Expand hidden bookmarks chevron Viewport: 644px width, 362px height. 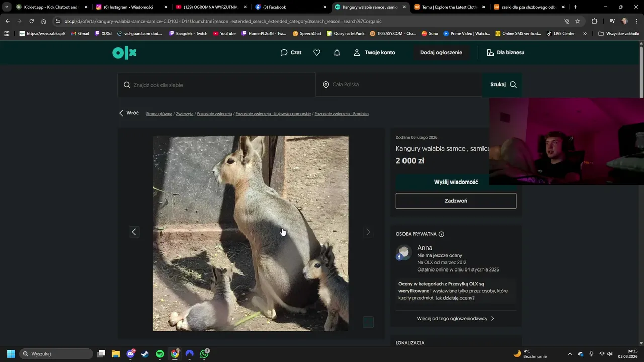(x=585, y=34)
